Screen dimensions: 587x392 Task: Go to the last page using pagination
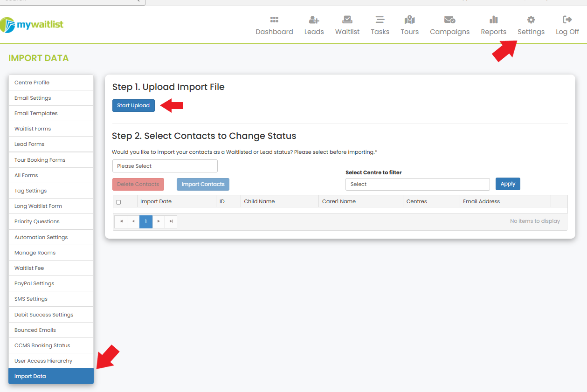171,221
